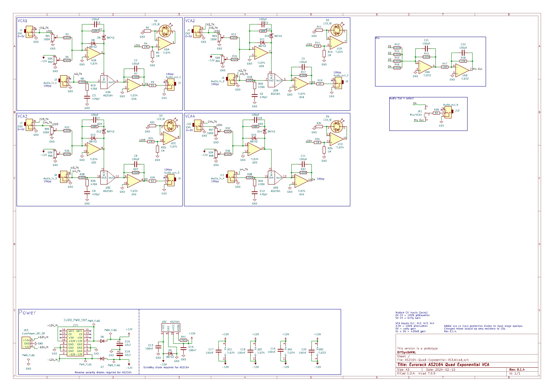The height and width of the screenshot is (392, 554).
Task: Select the 'VCA Inputs Vc1, Vc2, Vc3, Vc4' note
Action: [x=415, y=323]
